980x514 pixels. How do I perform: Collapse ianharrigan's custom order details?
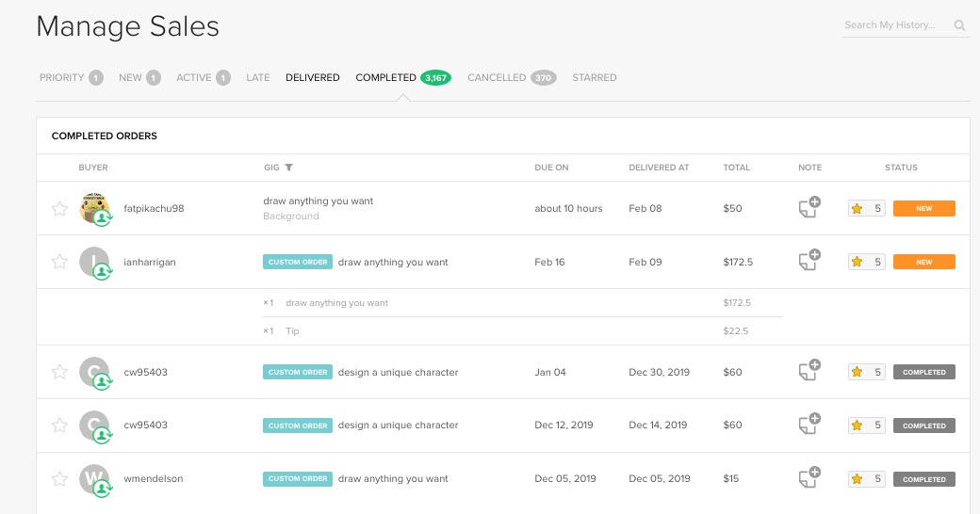point(298,263)
